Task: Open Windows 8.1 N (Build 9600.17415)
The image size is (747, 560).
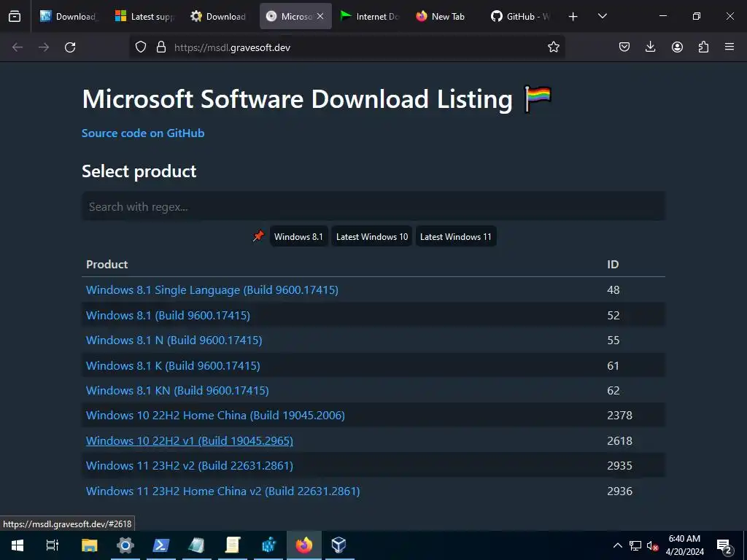Action: click(x=174, y=340)
